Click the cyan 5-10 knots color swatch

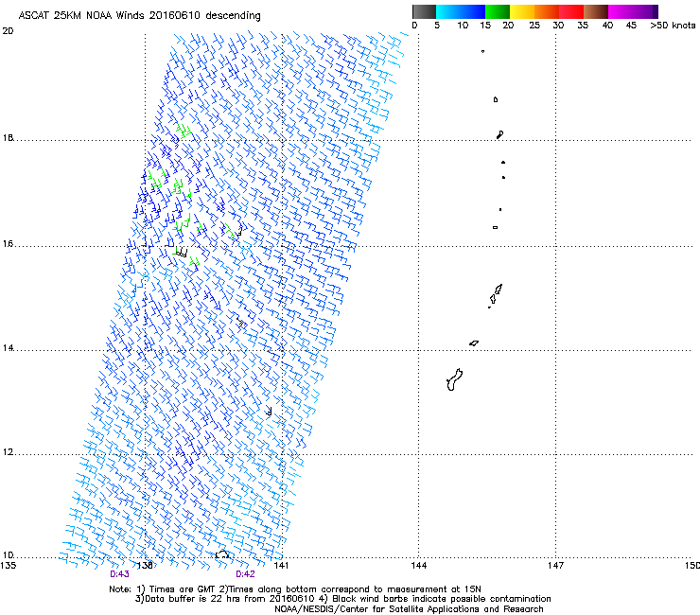click(x=448, y=11)
